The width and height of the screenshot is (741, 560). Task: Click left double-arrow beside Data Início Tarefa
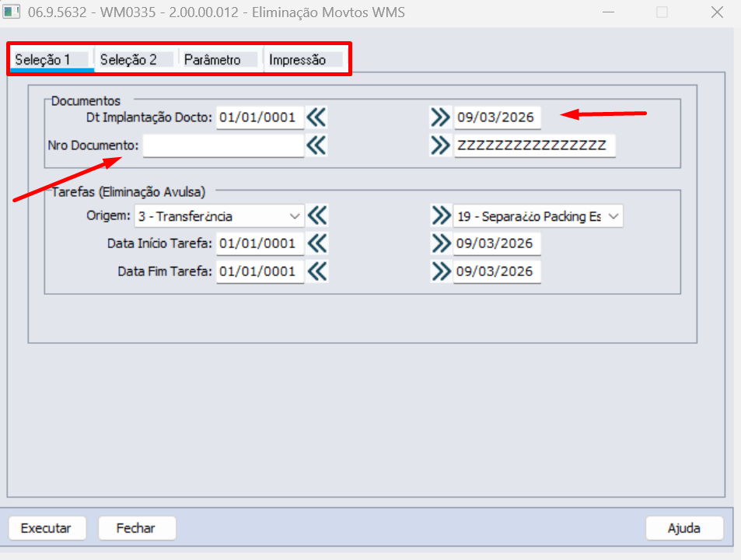(x=317, y=244)
